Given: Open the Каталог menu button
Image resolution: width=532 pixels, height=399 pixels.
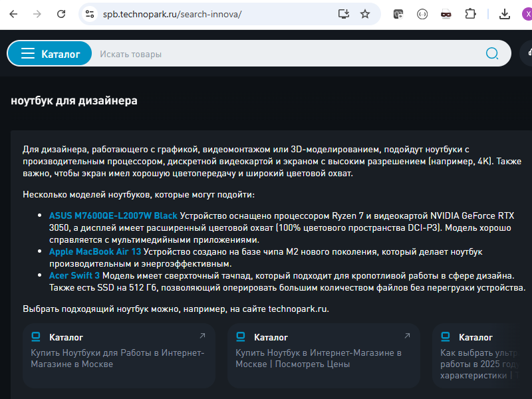Looking at the screenshot, I should point(49,53).
